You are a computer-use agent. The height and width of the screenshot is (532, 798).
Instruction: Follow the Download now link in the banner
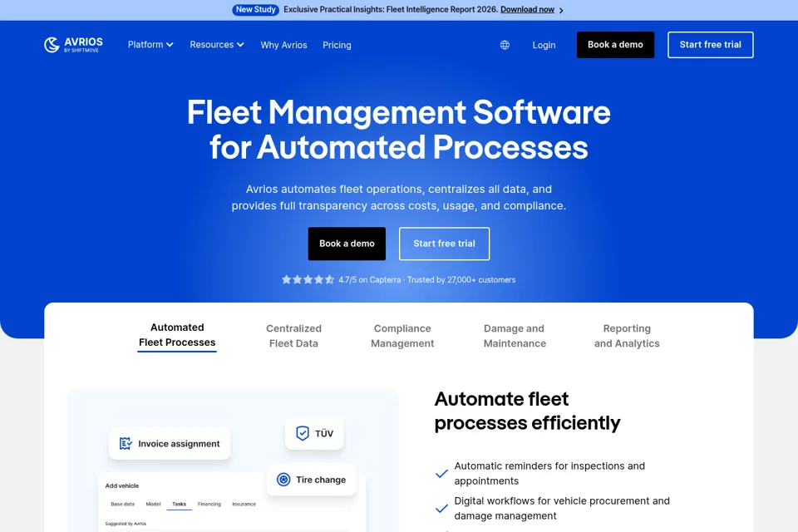[x=527, y=10]
